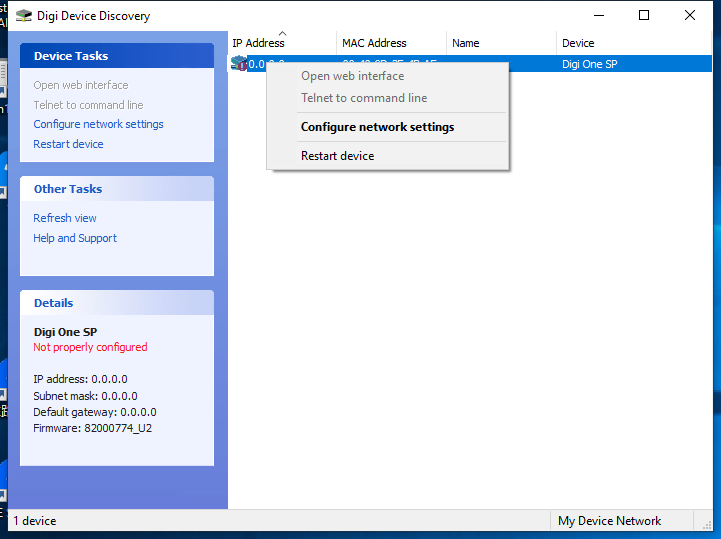Click Default gateway: 0.0.0.0 detail text
721x539 pixels.
[x=95, y=412]
